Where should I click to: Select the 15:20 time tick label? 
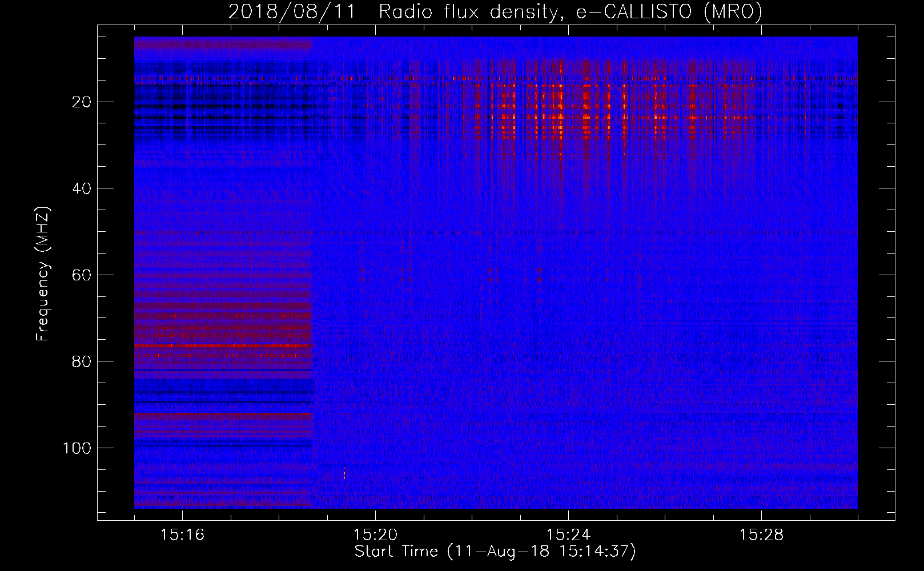click(375, 535)
